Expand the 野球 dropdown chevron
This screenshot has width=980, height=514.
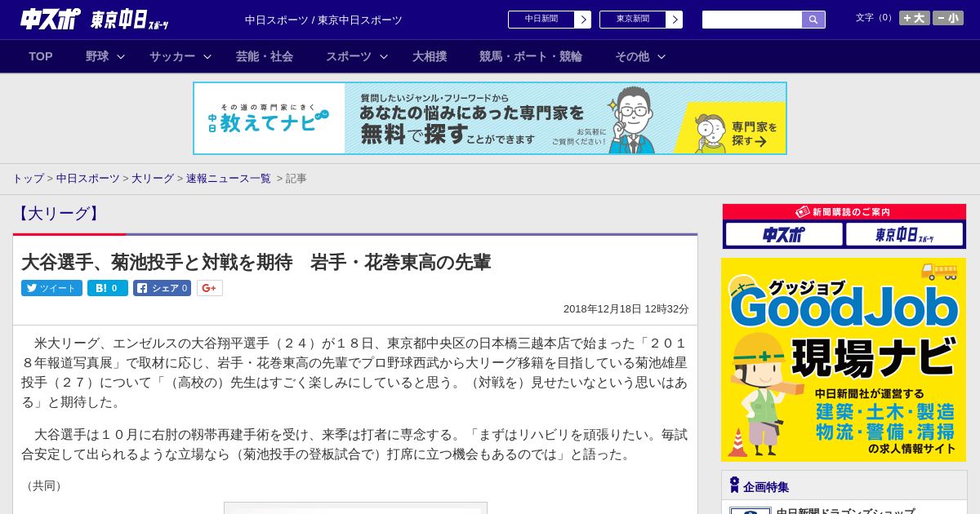121,56
